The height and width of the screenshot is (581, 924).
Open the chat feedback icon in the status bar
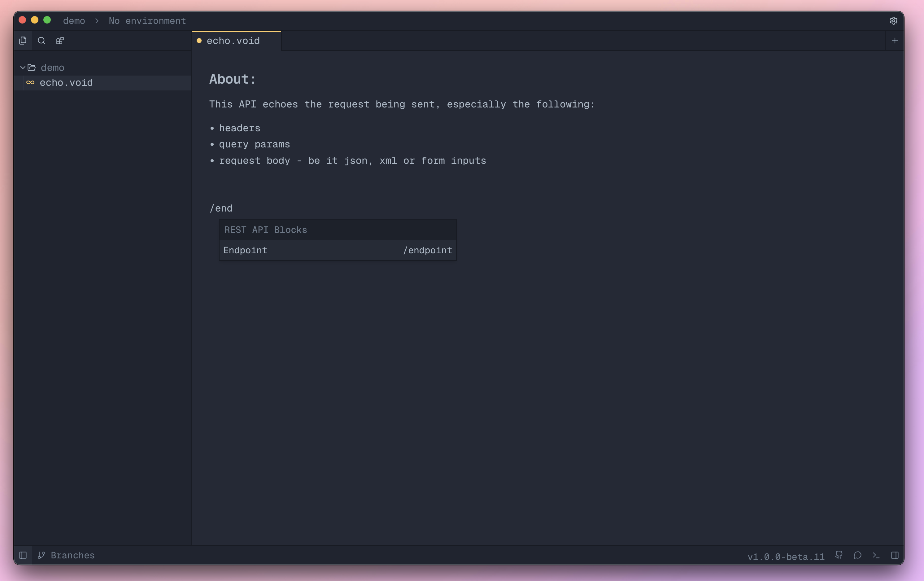point(857,555)
